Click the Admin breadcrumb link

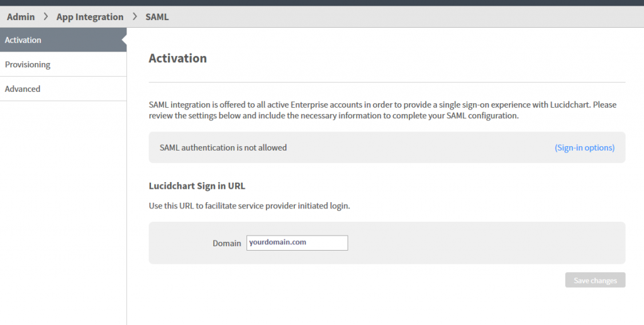click(x=21, y=17)
